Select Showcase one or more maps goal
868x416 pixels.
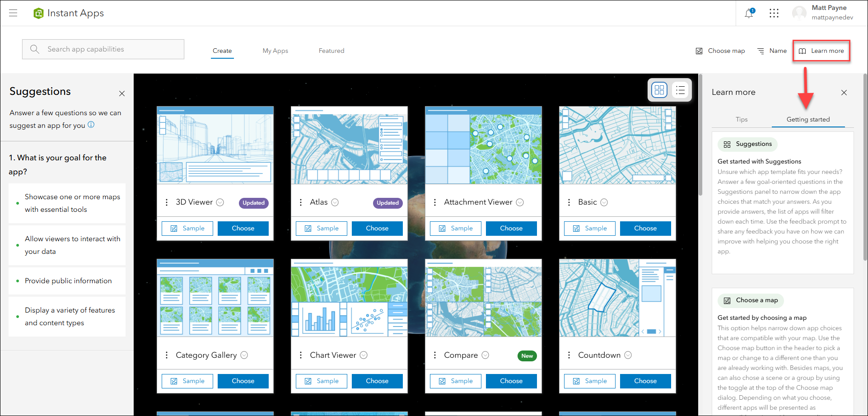[67, 203]
